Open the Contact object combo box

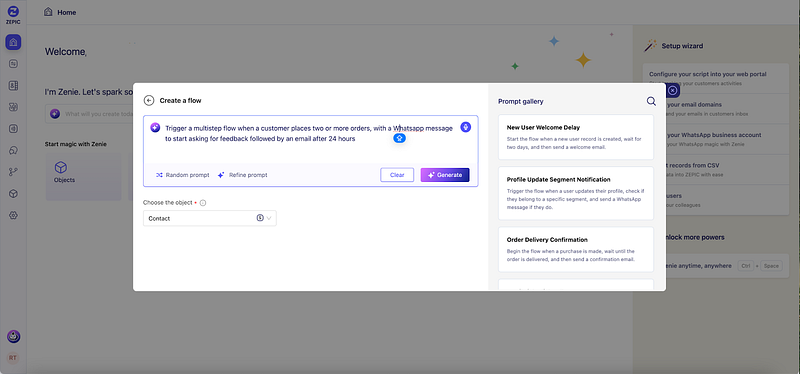tap(210, 218)
